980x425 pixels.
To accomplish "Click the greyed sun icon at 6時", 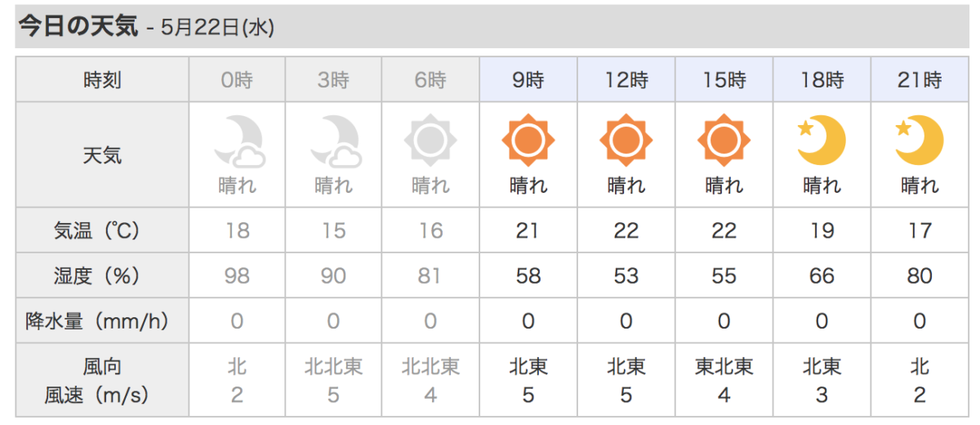I will tap(430, 141).
